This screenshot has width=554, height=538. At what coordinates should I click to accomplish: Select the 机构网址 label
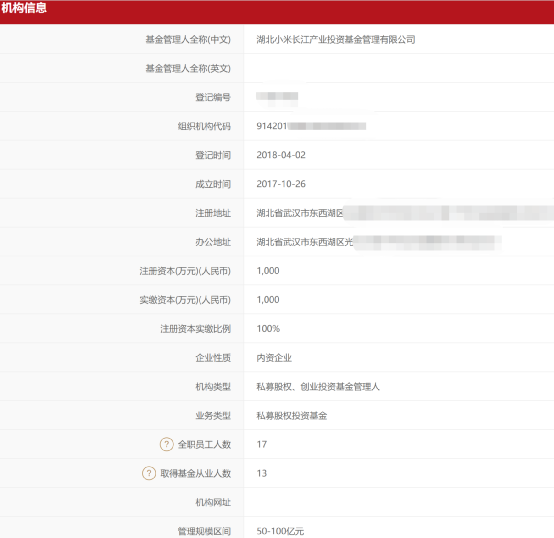(213, 502)
